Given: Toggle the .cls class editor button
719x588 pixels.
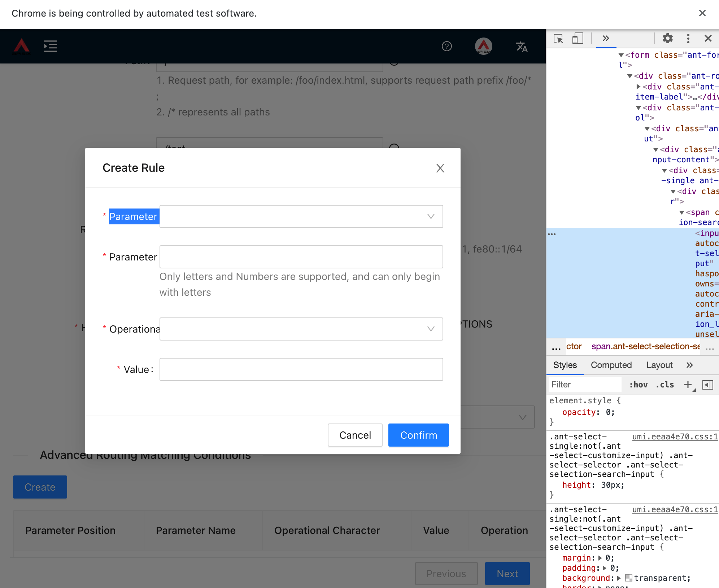Looking at the screenshot, I should click(x=664, y=385).
